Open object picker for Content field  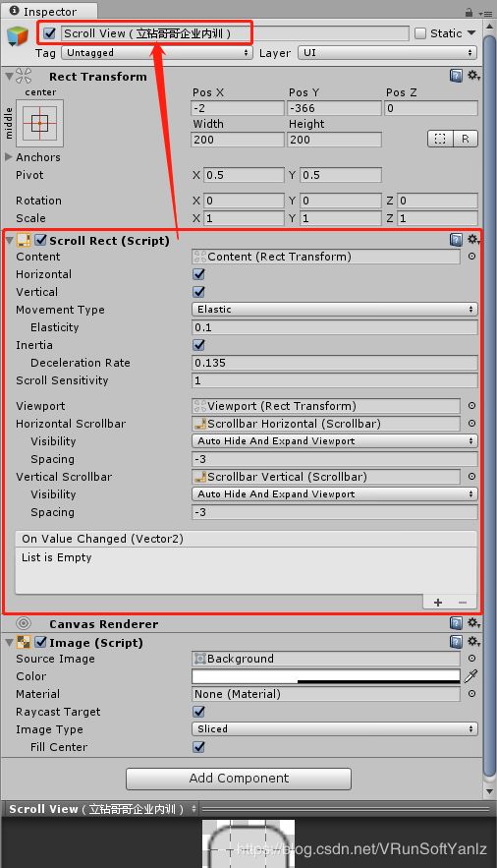tap(471, 257)
